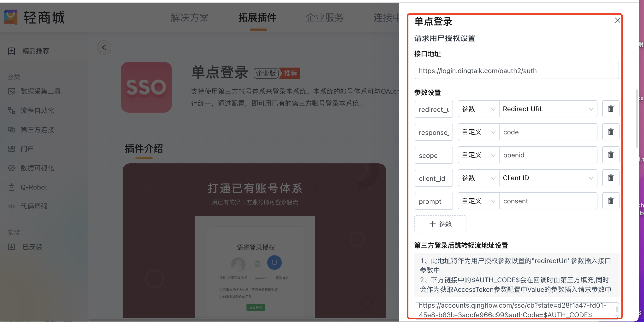The height and width of the screenshot is (322, 644).
Task: Click the 第三方连接 link icon
Action: tap(12, 130)
